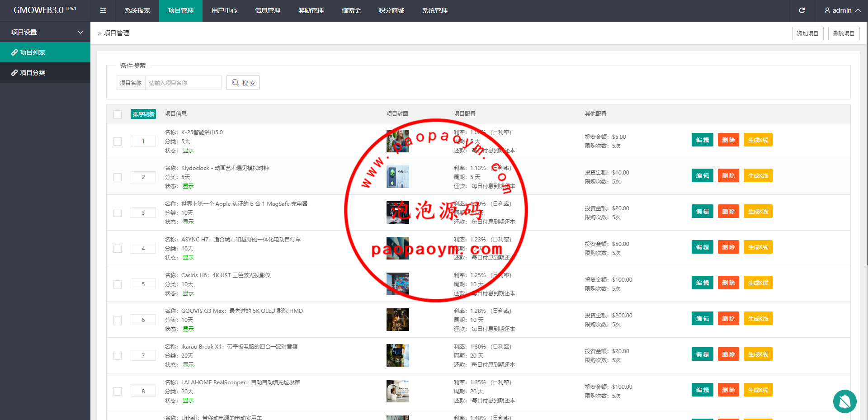Check the LALAHOME RealScooper row checkbox
Screen dimensions: 868x420
tap(118, 391)
